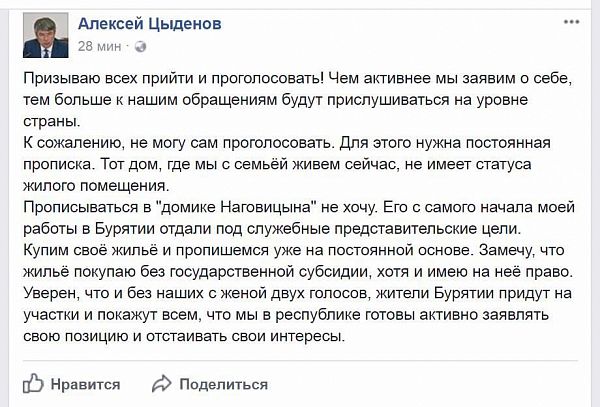Click the phrase "Тот дом, где мы с семьёй"
The width and height of the screenshot is (600, 407).
[194, 164]
